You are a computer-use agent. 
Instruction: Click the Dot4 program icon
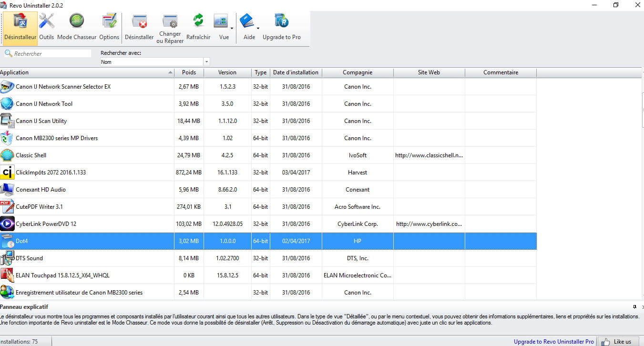point(7,241)
